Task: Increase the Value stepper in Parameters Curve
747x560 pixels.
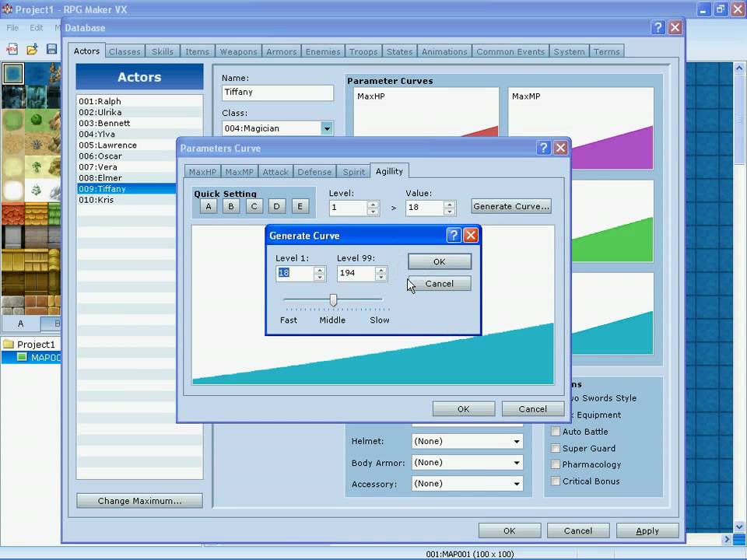Action: (x=449, y=205)
